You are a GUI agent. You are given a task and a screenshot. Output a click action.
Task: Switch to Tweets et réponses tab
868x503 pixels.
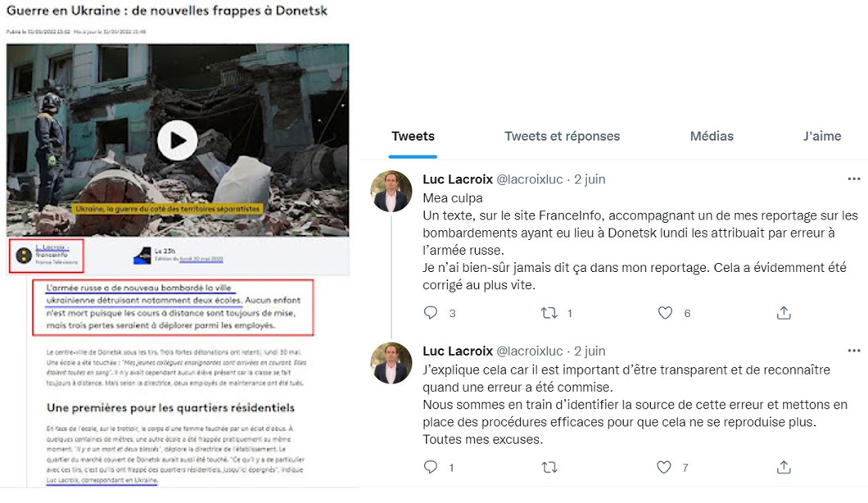tap(562, 136)
